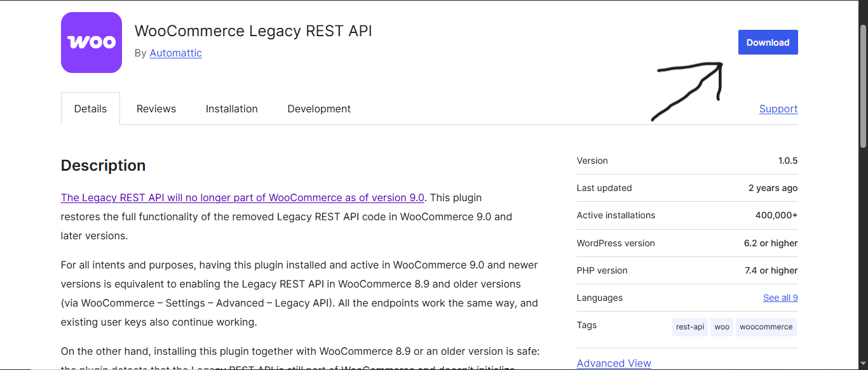Click the blue Download button

pos(768,43)
